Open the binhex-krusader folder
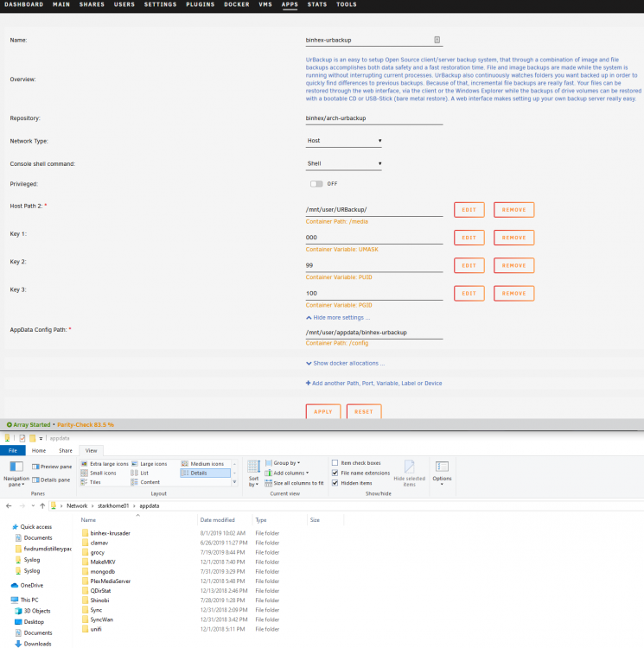The image size is (644, 648). [x=106, y=533]
